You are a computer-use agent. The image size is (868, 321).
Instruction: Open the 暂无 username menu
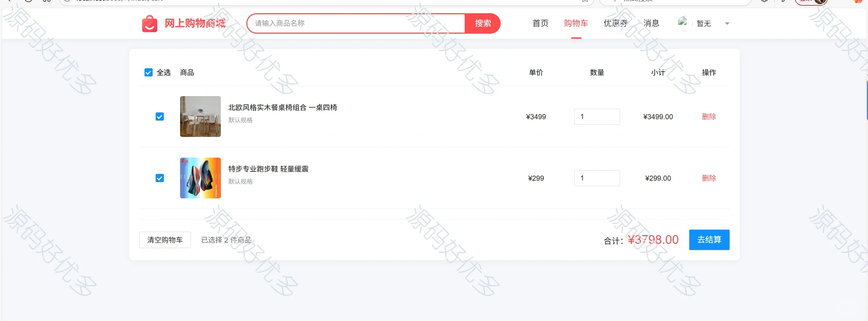pyautogui.click(x=704, y=23)
